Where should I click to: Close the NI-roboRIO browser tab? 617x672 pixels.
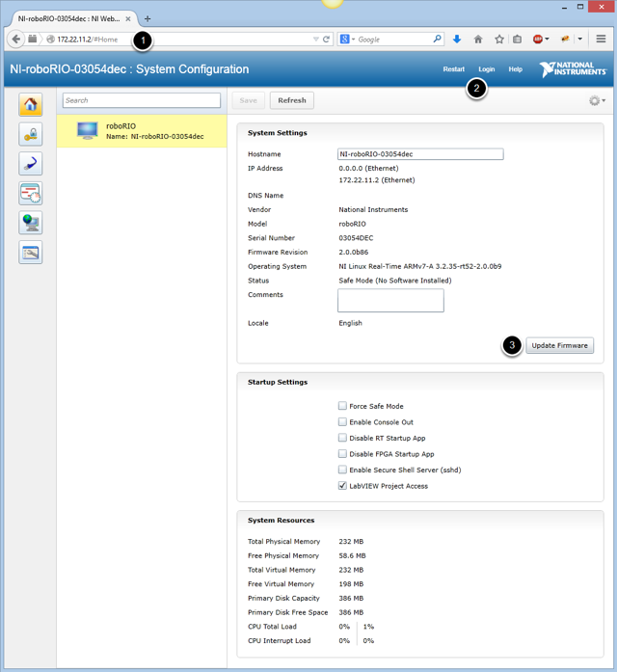pyautogui.click(x=127, y=19)
